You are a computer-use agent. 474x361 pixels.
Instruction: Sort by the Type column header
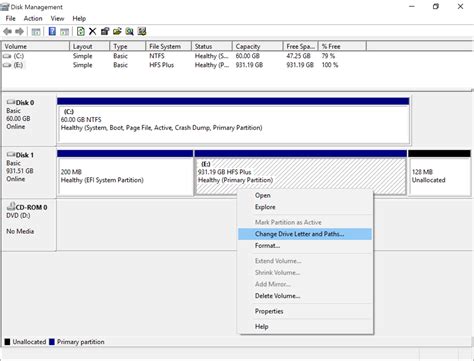point(128,46)
